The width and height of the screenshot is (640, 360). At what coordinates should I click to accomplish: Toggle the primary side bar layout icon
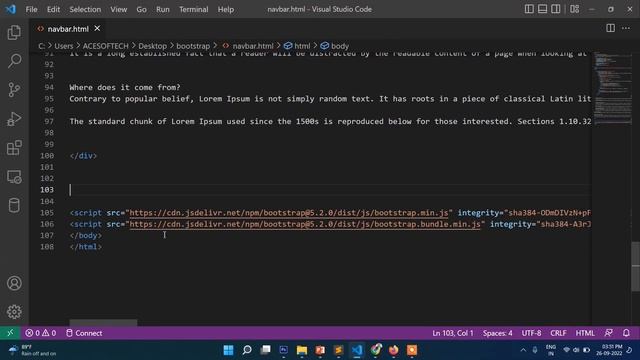pyautogui.click(x=529, y=9)
